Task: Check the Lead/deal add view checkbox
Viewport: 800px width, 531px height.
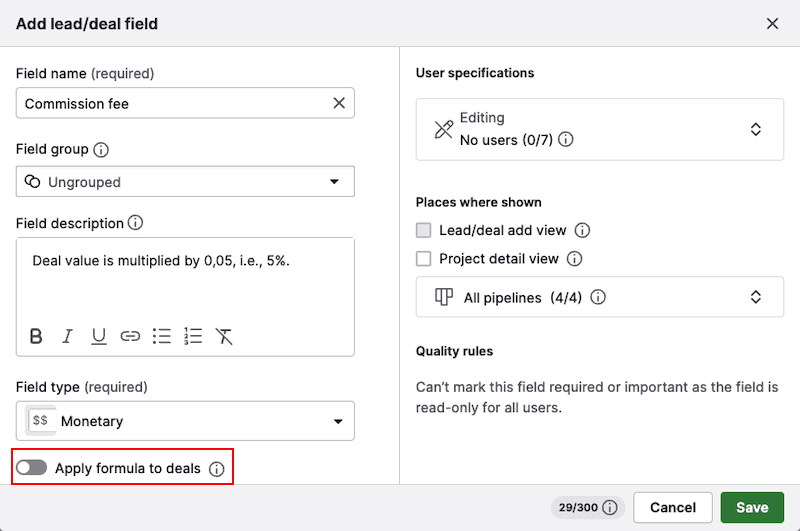Action: (424, 230)
